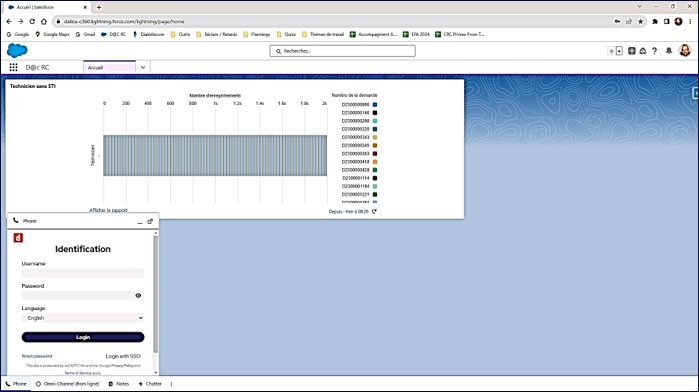Go forward in the browser
This screenshot has height=392, width=699.
(x=21, y=21)
